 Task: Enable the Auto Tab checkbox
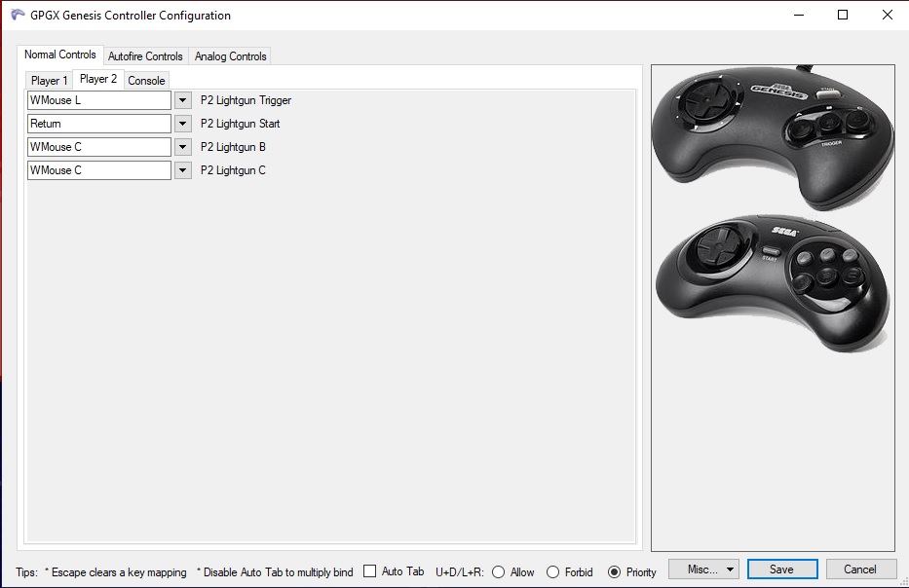[370, 571]
